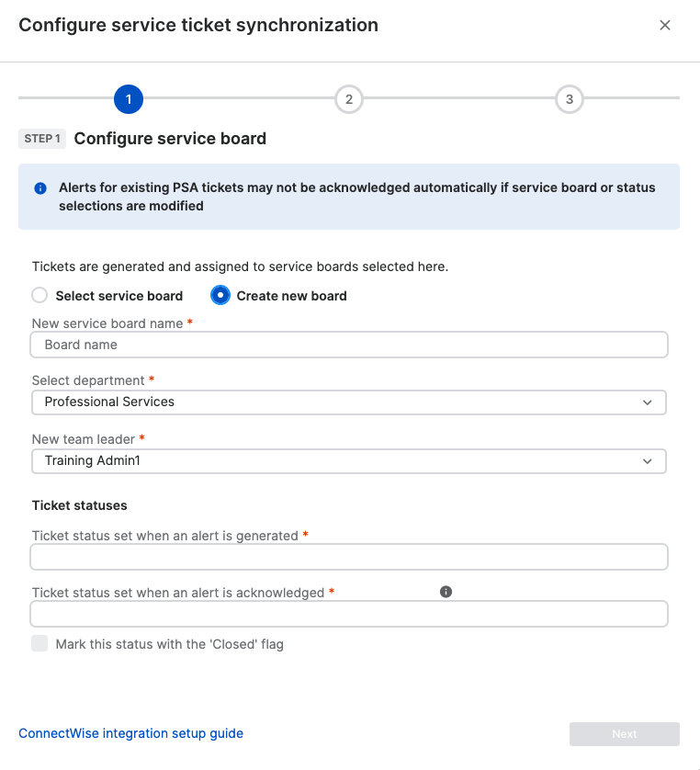
Task: Go to step 1 circle indicator
Action: (129, 98)
